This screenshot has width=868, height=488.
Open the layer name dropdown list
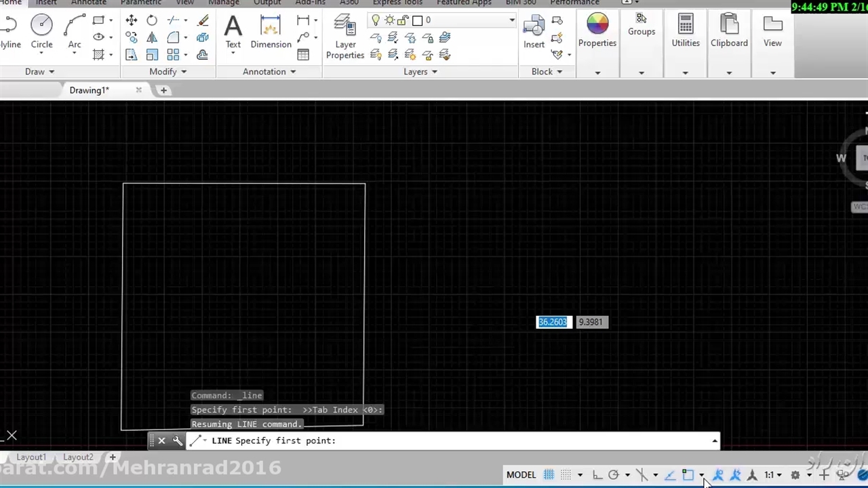[511, 20]
